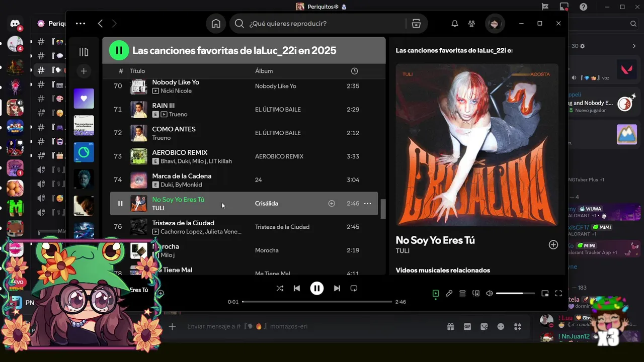Open the Friend Activity people icon
Screen dimensions: 644x362
pyautogui.click(x=471, y=24)
